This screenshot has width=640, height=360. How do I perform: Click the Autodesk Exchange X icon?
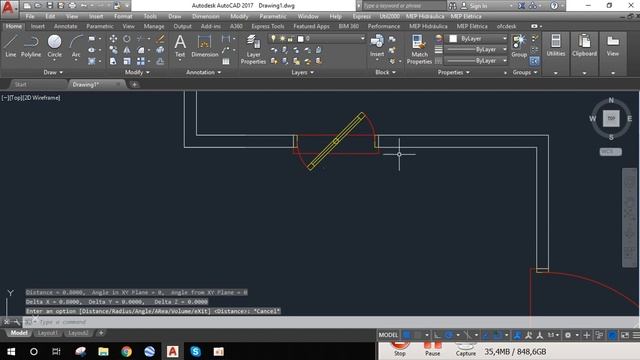[521, 6]
